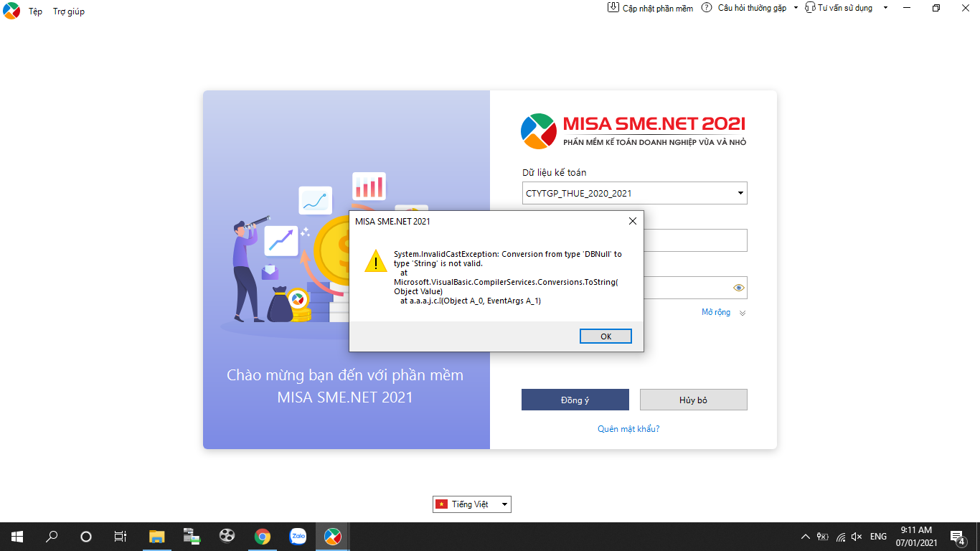Click Cập nhật phần mềm
Viewport: 980px width, 551px height.
658,8
